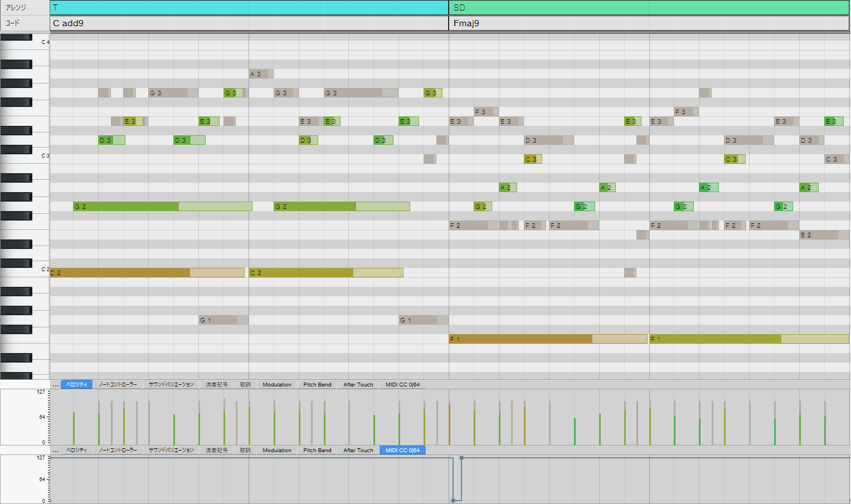851x504 pixels.
Task: Select the Fmaj9 chord block
Action: (649, 23)
